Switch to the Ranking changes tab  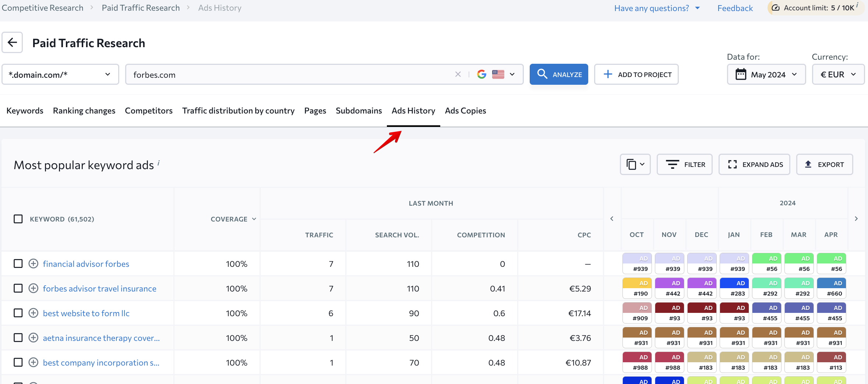[84, 111]
